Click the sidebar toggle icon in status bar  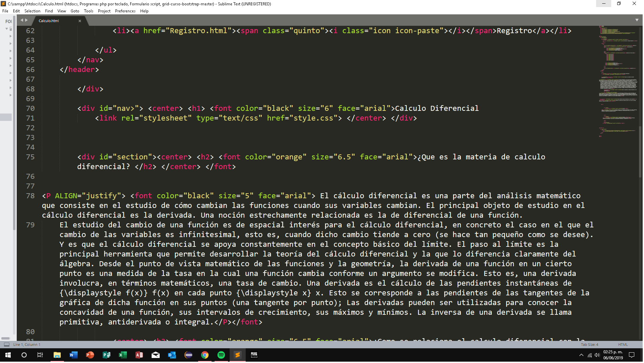pyautogui.click(x=7, y=345)
